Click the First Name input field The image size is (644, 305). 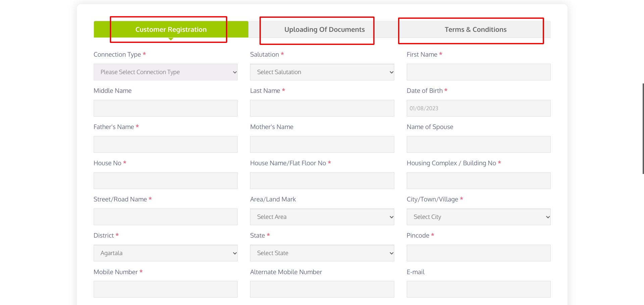478,72
